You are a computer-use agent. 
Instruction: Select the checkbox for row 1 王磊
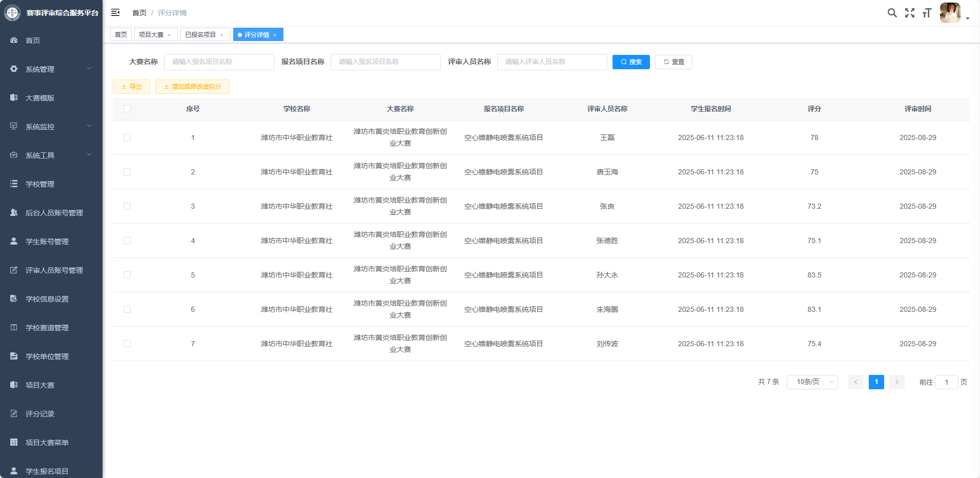click(x=127, y=137)
